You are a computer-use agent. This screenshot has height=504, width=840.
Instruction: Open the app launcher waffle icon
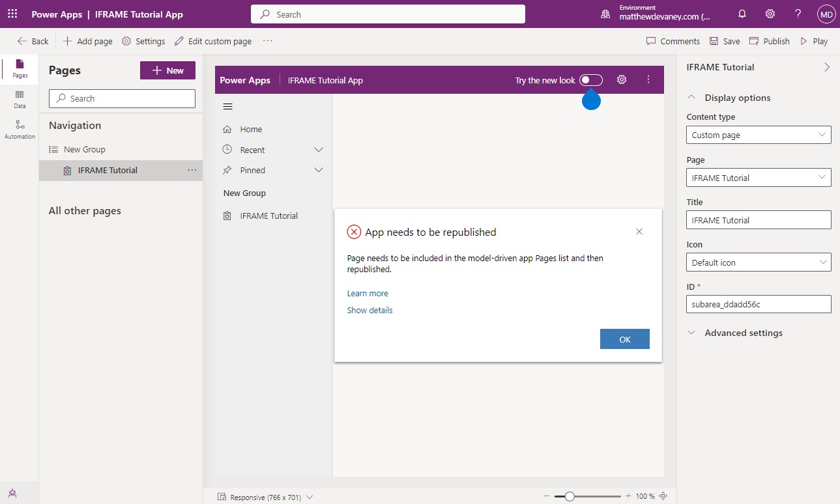(x=12, y=14)
